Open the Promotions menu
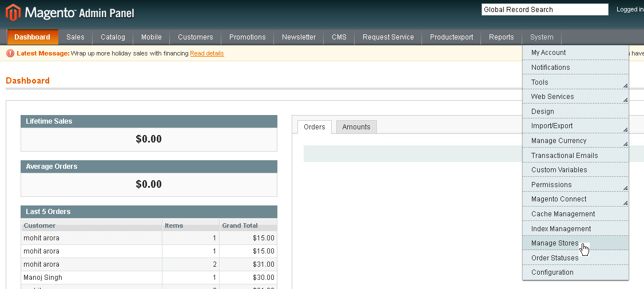Image resolution: width=644 pixels, height=289 pixels. (x=247, y=37)
